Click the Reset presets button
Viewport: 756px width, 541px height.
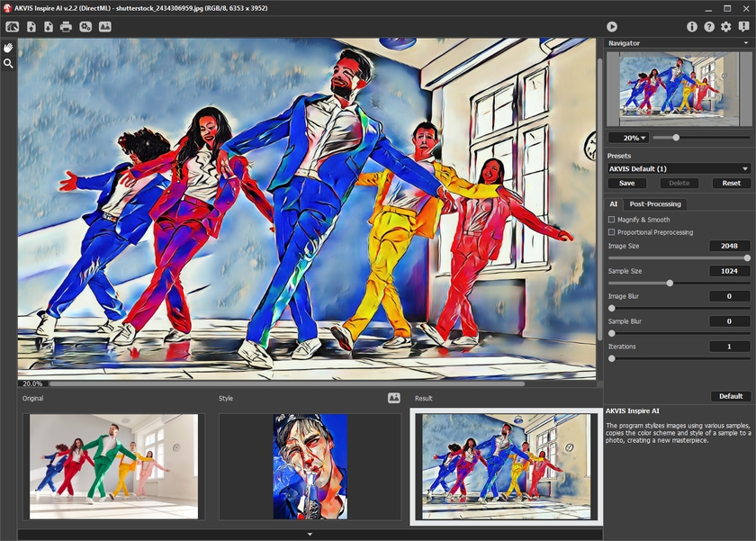732,183
